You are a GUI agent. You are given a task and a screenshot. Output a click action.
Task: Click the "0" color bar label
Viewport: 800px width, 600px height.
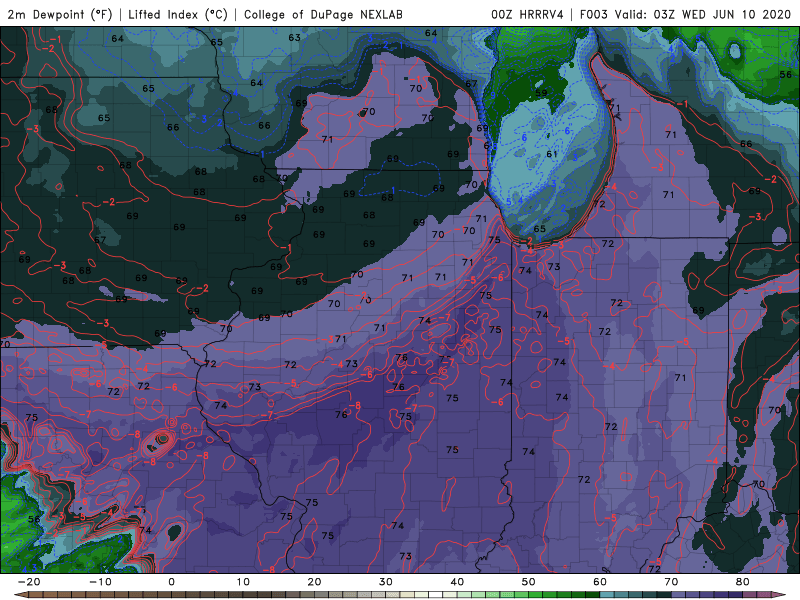click(x=171, y=582)
